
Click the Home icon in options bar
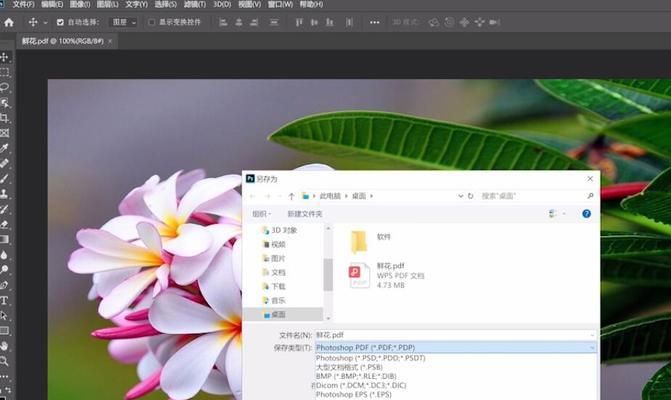click(x=9, y=22)
